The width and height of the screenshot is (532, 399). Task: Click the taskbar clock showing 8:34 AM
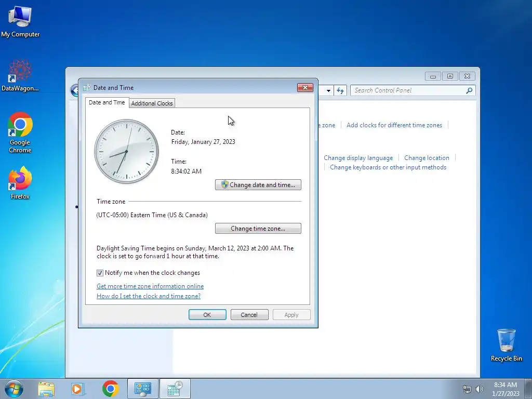(x=506, y=389)
